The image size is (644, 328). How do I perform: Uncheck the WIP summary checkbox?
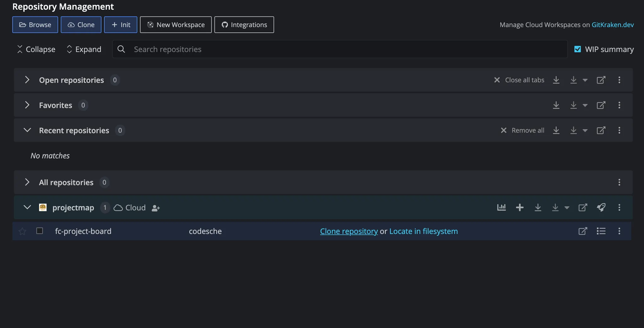(x=577, y=49)
